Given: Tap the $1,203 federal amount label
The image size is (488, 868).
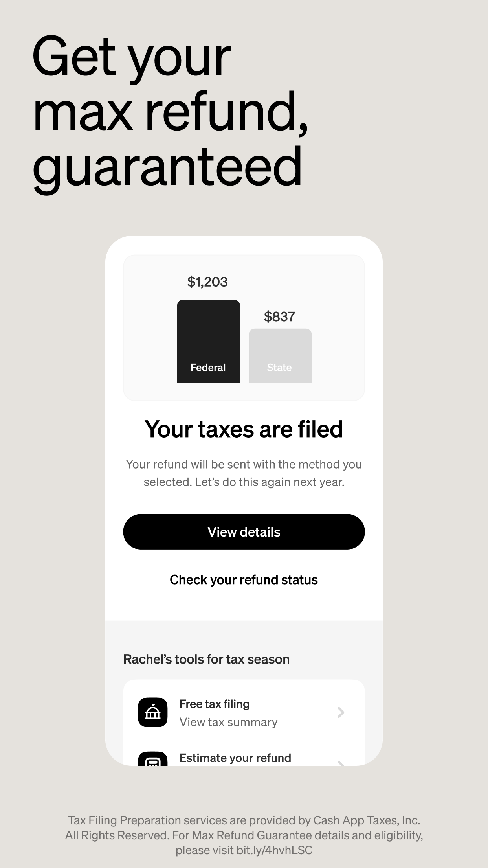Looking at the screenshot, I should [x=207, y=282].
